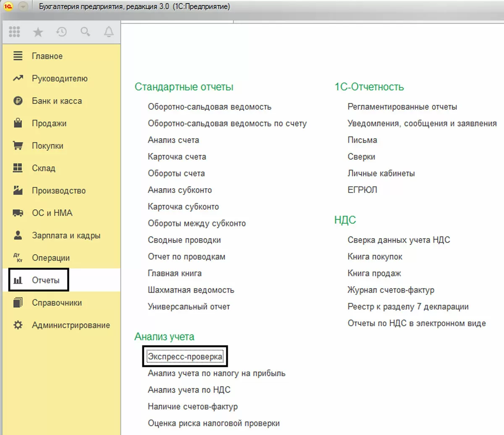Open Обороты между субконто
The height and width of the screenshot is (435, 504).
click(x=197, y=223)
